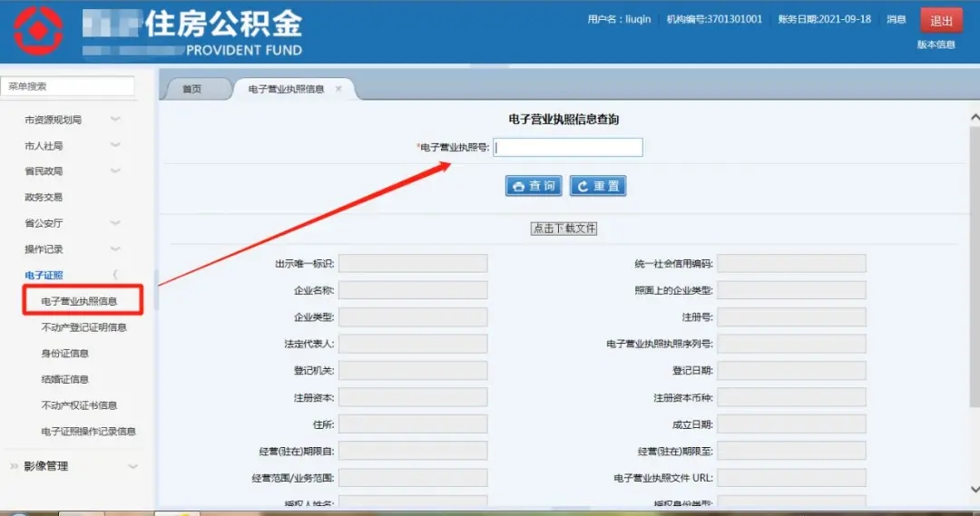Expand the 市人社局 menu chevron

point(115,145)
